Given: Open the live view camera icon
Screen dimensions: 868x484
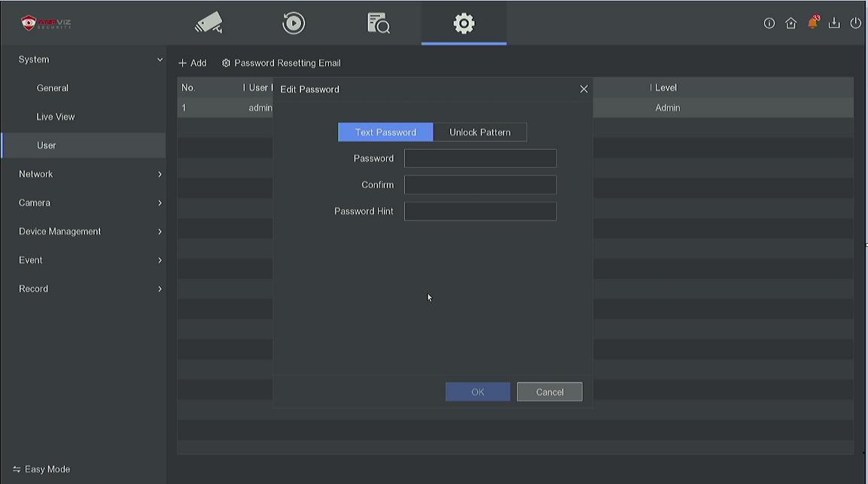Looking at the screenshot, I should point(209,23).
